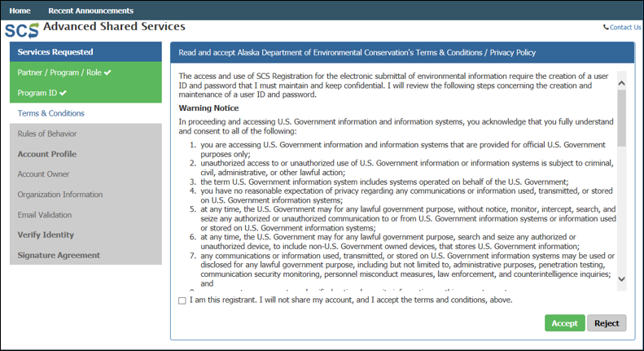Open the Home menu item
The height and width of the screenshot is (351, 644).
click(x=20, y=11)
